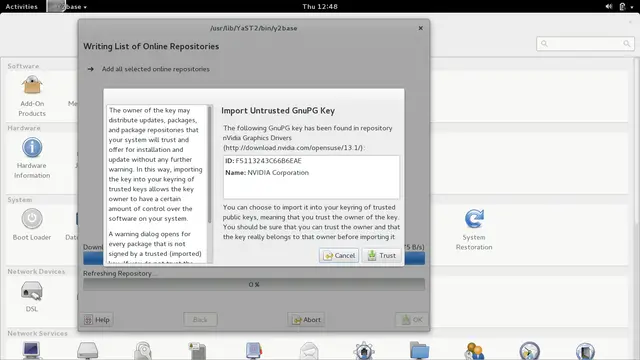Open the clock calendar Thu 12:48
Image resolution: width=640 pixels, height=360 pixels.
click(x=320, y=7)
